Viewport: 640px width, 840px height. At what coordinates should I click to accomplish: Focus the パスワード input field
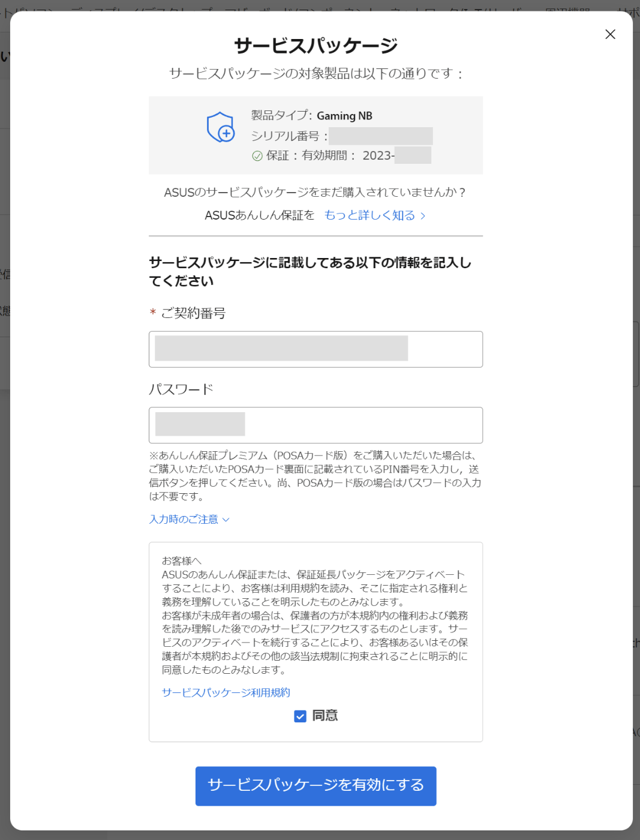click(x=316, y=425)
